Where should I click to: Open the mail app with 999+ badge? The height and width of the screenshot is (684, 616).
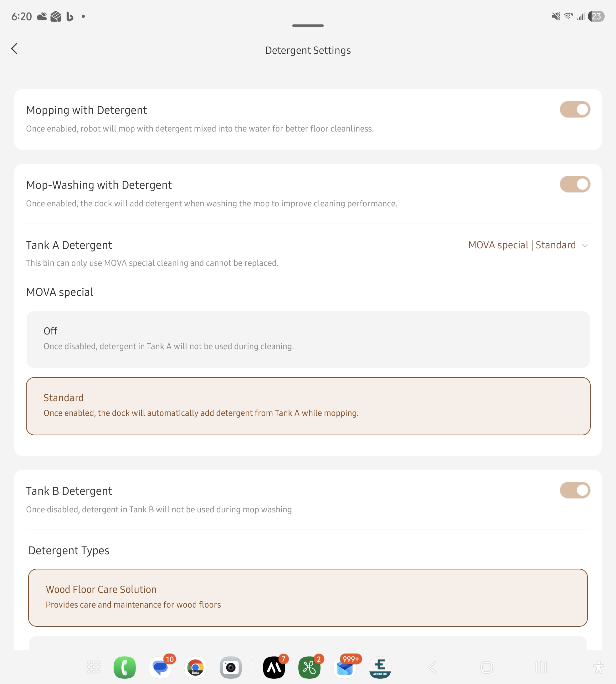click(345, 667)
